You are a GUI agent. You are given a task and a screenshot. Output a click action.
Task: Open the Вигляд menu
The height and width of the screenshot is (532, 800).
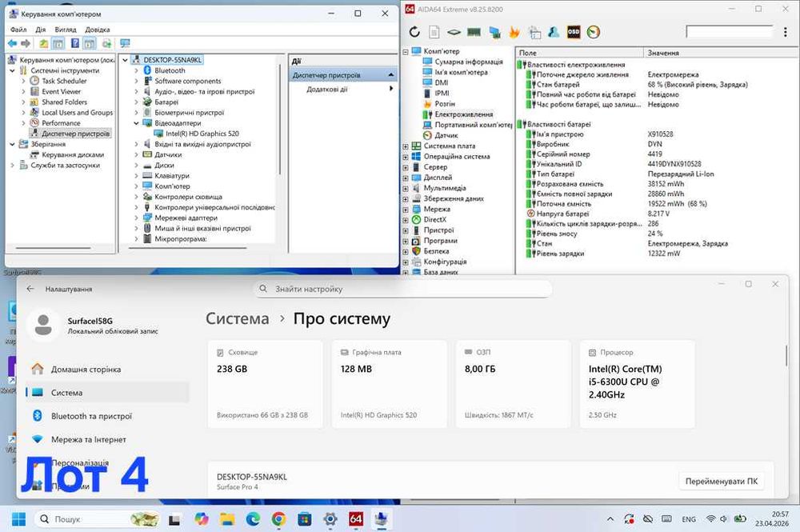point(66,29)
